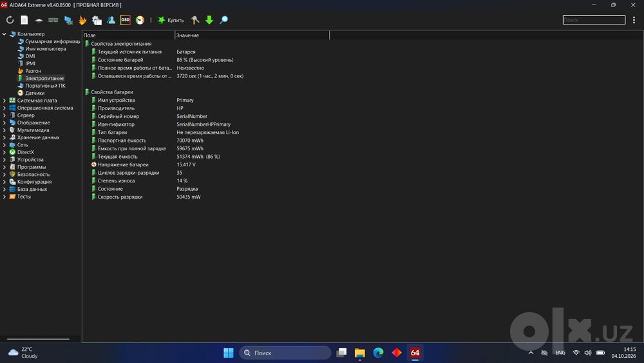Open the SensorPanel gauge icon
This screenshot has width=644, height=363.
(x=140, y=20)
